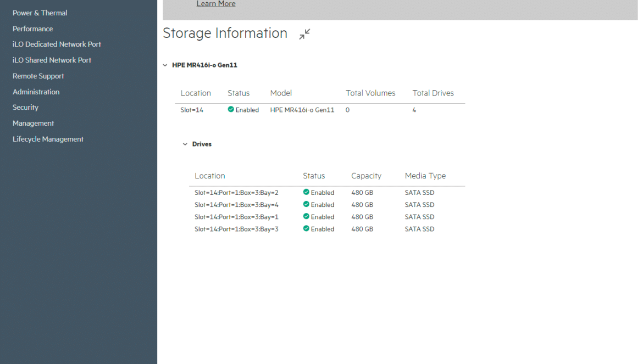Click the Bay=2 drive Enabled status icon
The image size is (643, 364).
tap(306, 192)
